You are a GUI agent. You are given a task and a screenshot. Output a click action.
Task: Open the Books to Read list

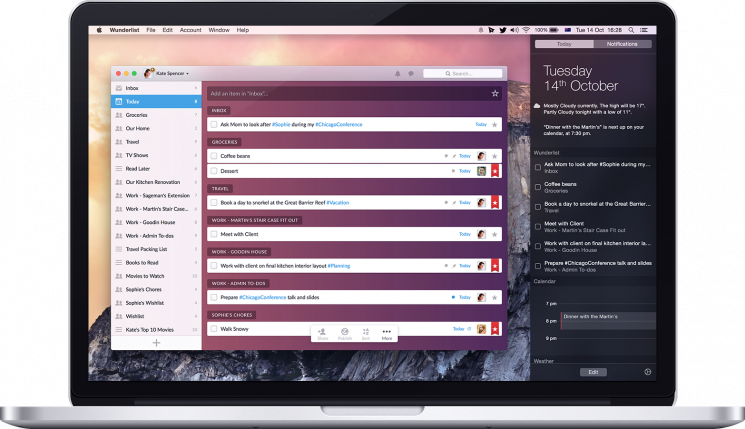156,263
